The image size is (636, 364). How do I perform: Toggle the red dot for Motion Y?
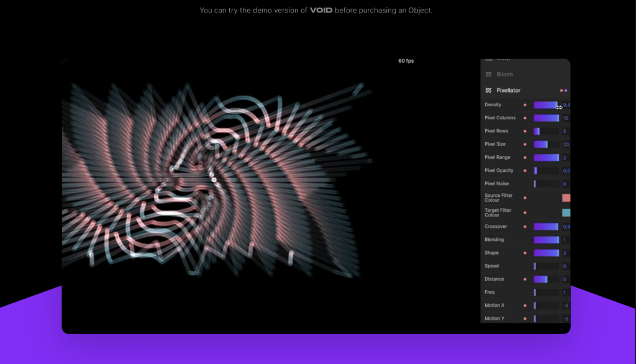[x=525, y=319]
